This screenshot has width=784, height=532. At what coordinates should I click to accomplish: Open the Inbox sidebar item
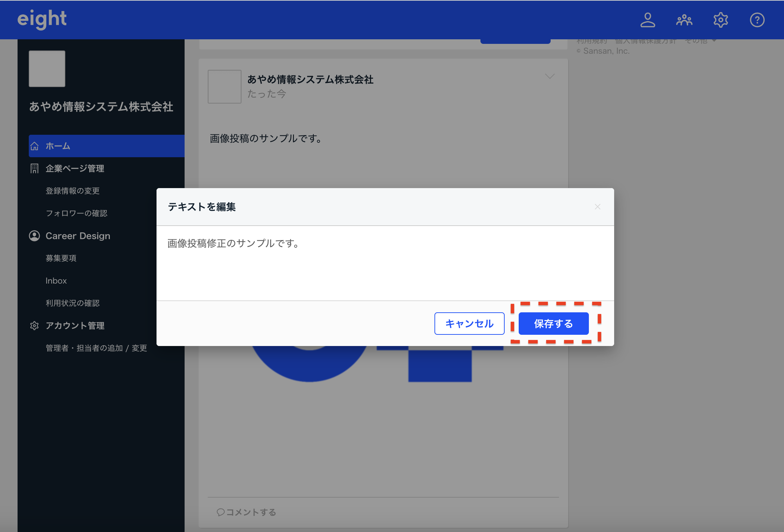click(56, 281)
